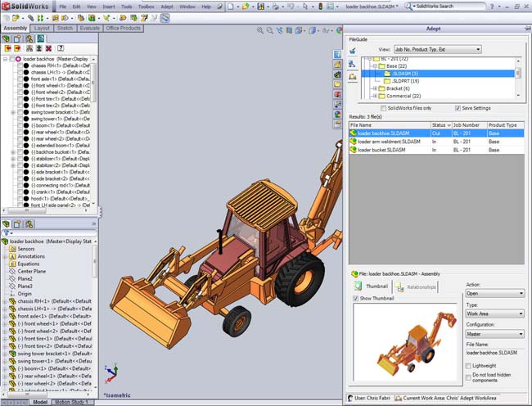Click in the SolidWorks Search input field
The image size is (532, 406).
pyautogui.click(x=450, y=6)
